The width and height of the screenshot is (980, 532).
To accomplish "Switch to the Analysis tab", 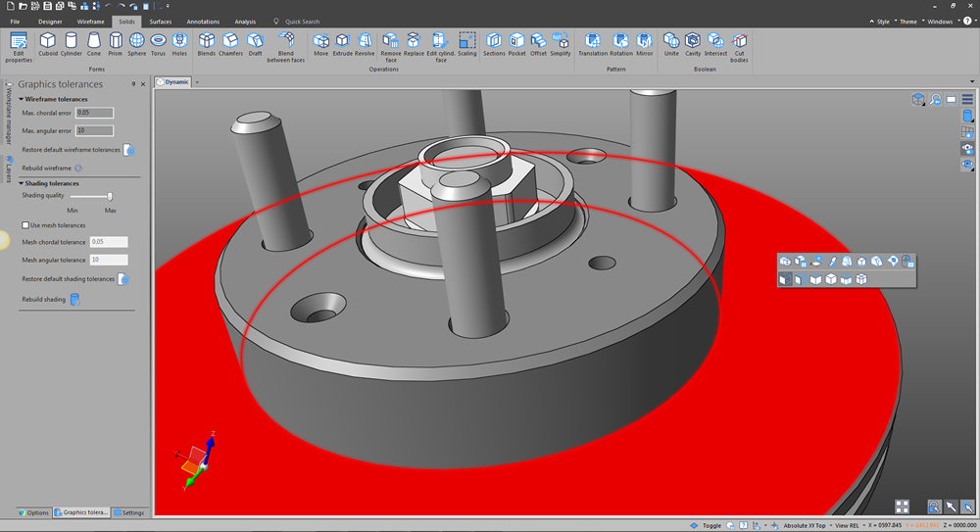I will tap(245, 22).
